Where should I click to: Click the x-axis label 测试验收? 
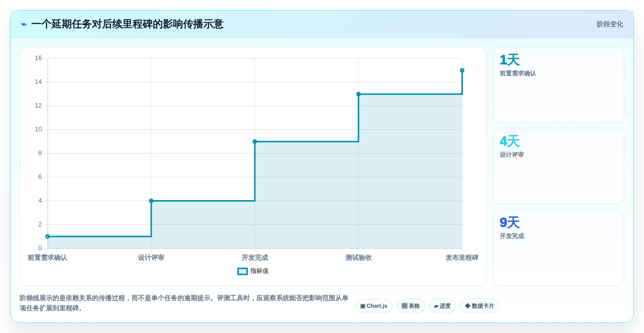(x=359, y=258)
